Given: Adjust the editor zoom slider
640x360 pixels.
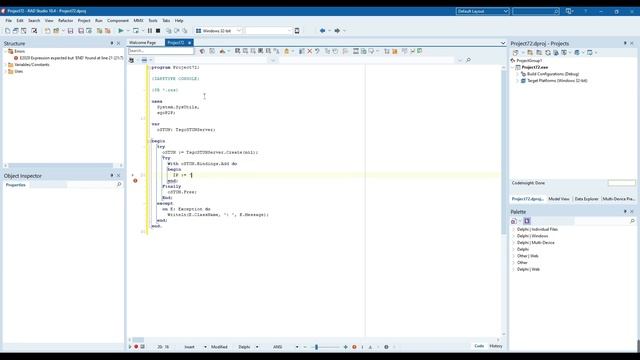Looking at the screenshot, I should [316, 347].
